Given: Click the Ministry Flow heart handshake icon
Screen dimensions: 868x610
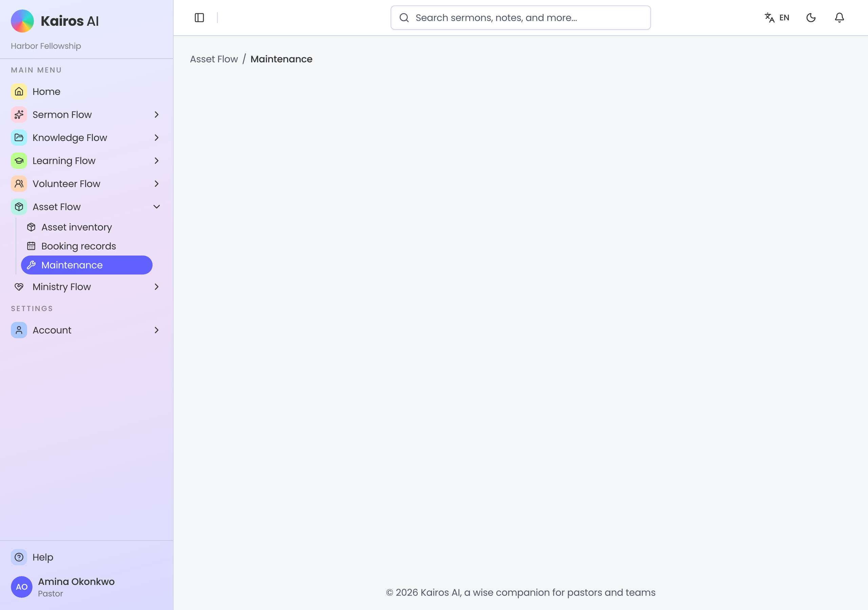Looking at the screenshot, I should click(19, 287).
